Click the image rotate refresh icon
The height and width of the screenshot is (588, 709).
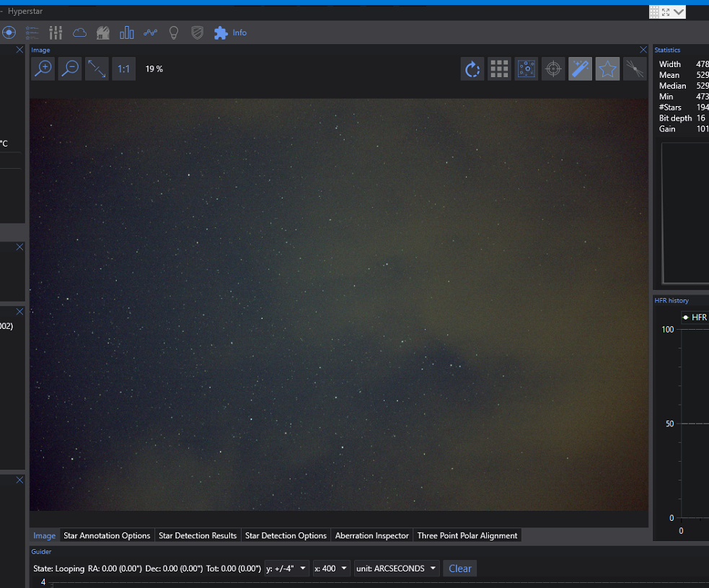click(x=472, y=69)
